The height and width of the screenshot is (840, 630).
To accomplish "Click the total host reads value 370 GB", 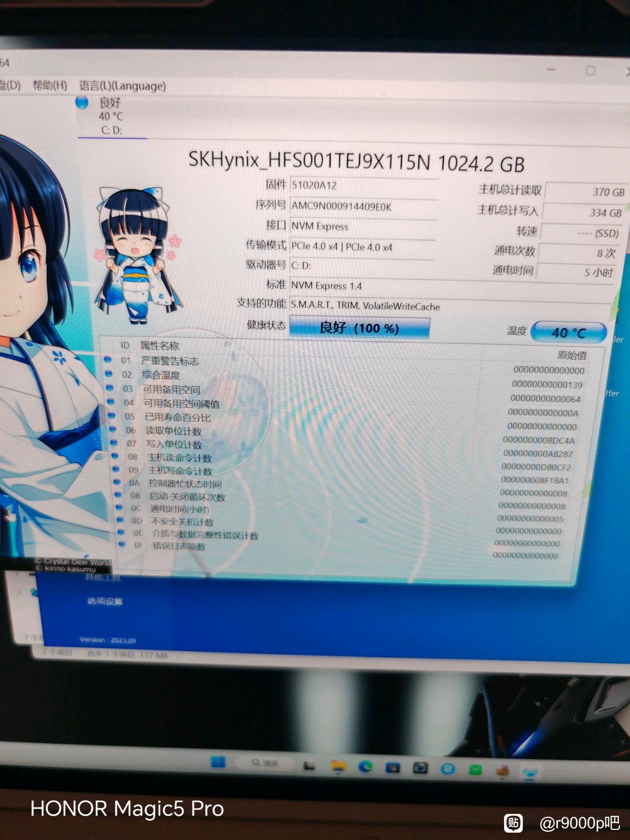I will (x=586, y=192).
